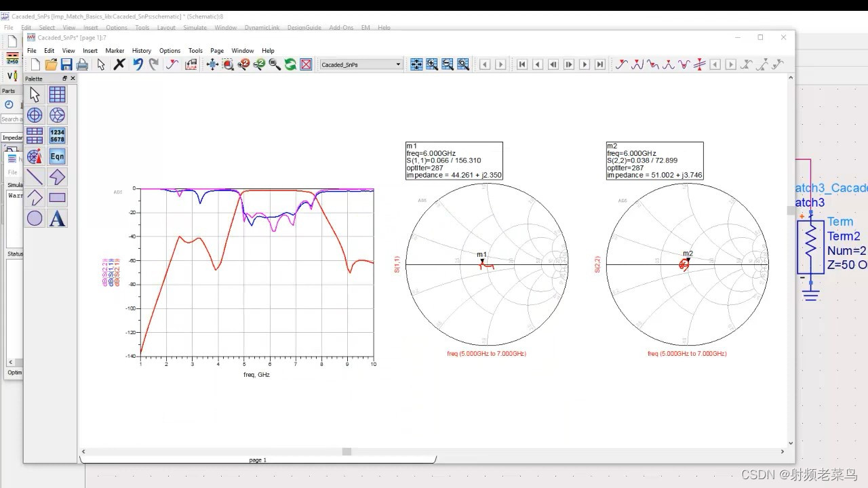
Task: Open the Window menu in data display
Action: pos(243,51)
